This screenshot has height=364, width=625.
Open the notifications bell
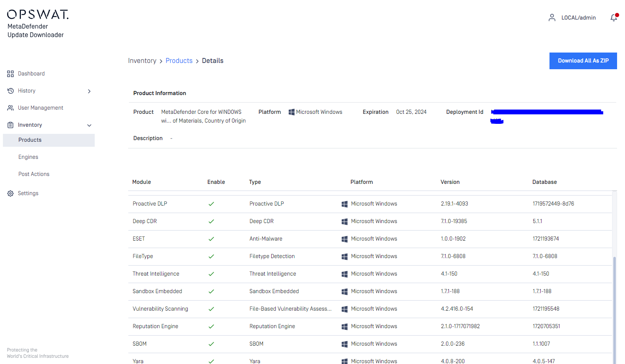pos(614,18)
